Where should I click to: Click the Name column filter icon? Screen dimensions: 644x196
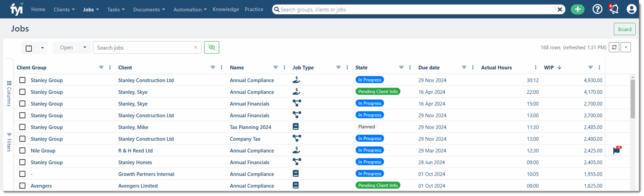point(276,67)
